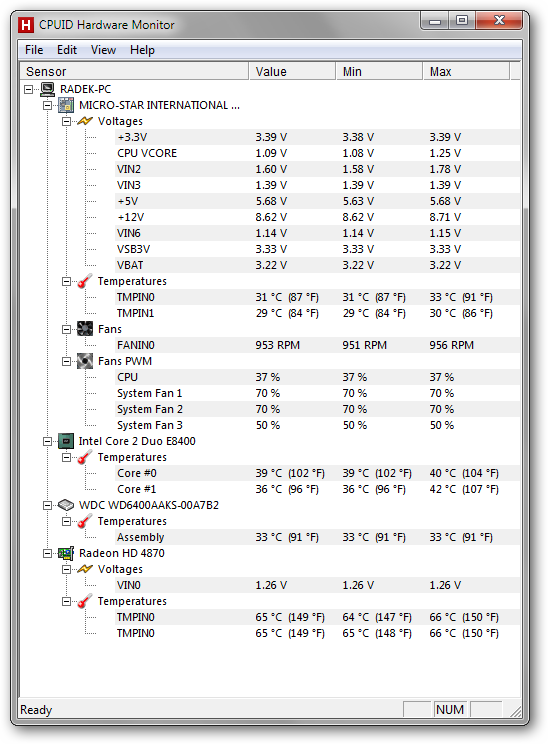Click the WDC hard drive icon
Viewport: 548px width, 744px height.
coord(66,505)
